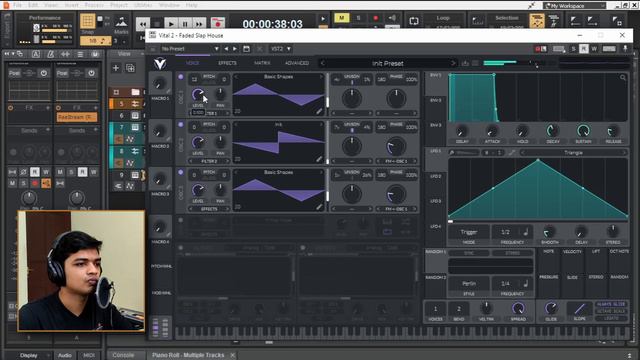The width and height of the screenshot is (640, 360).
Task: Click the audio speaker icon in transport
Action: coord(392,18)
